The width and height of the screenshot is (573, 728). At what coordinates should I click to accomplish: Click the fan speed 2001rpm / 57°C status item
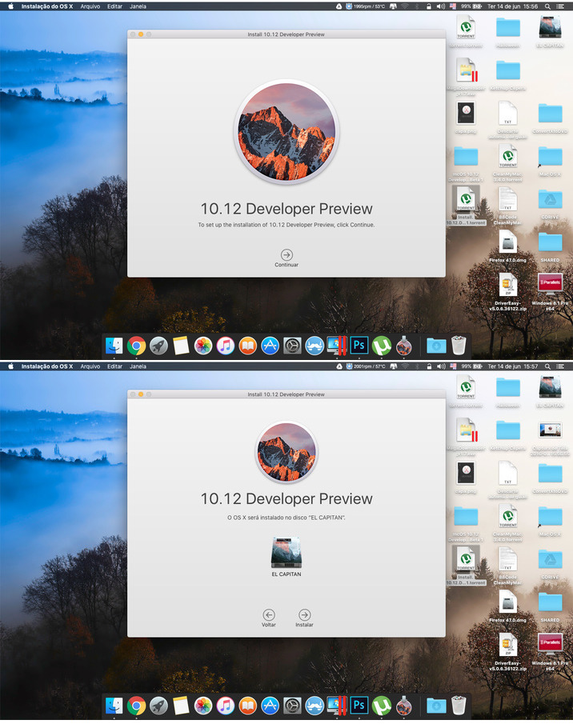tap(365, 366)
